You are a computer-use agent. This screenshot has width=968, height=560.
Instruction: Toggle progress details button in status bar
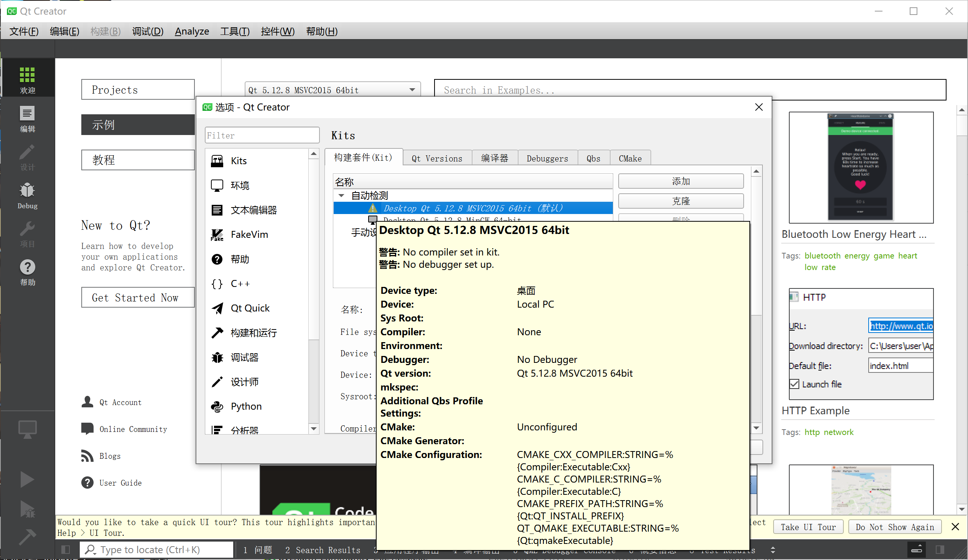point(917,550)
